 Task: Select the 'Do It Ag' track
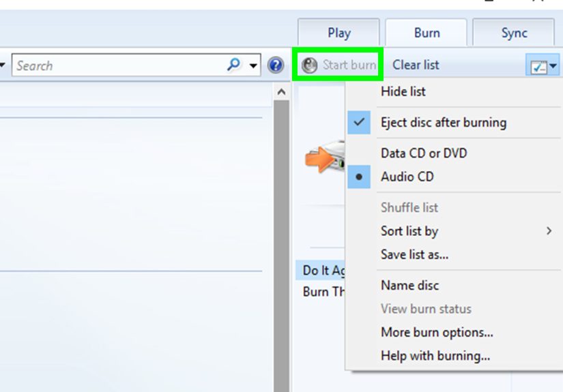(x=320, y=270)
